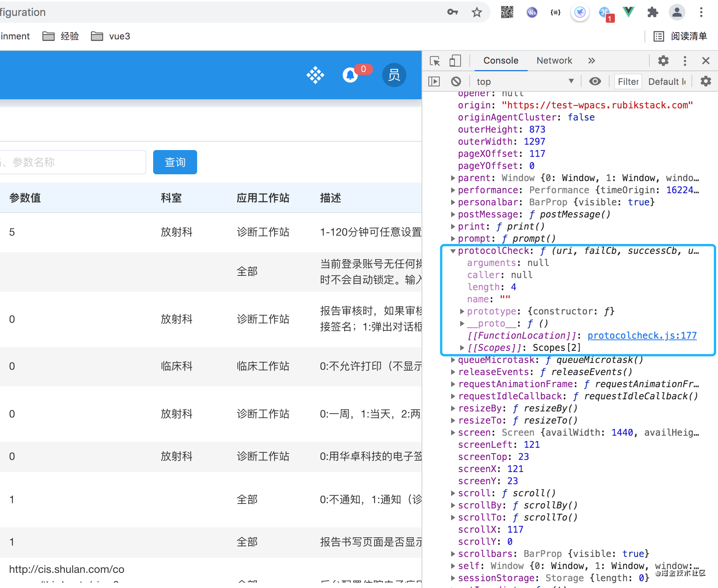Click the 应用工作站 column header

pos(263,198)
